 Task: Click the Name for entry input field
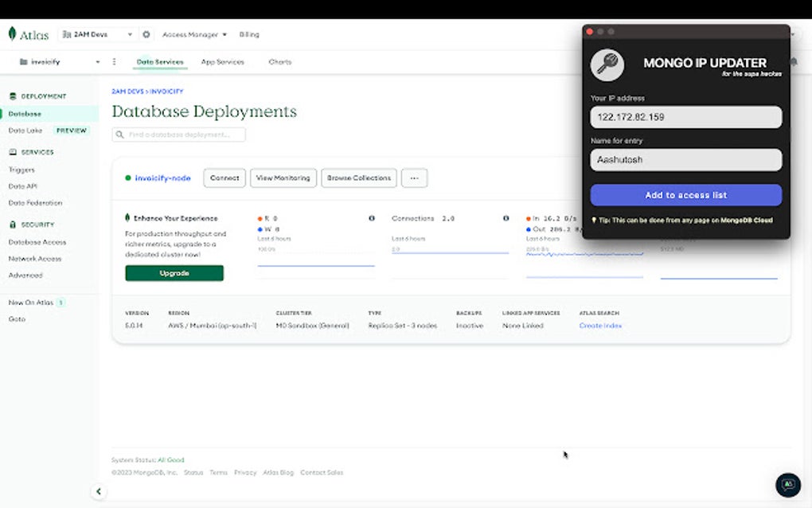685,160
